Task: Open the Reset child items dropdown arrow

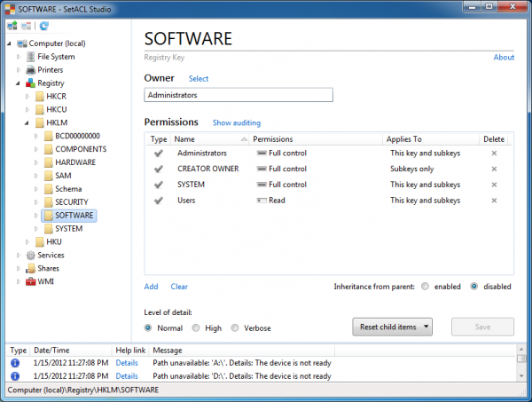Action: 426,327
